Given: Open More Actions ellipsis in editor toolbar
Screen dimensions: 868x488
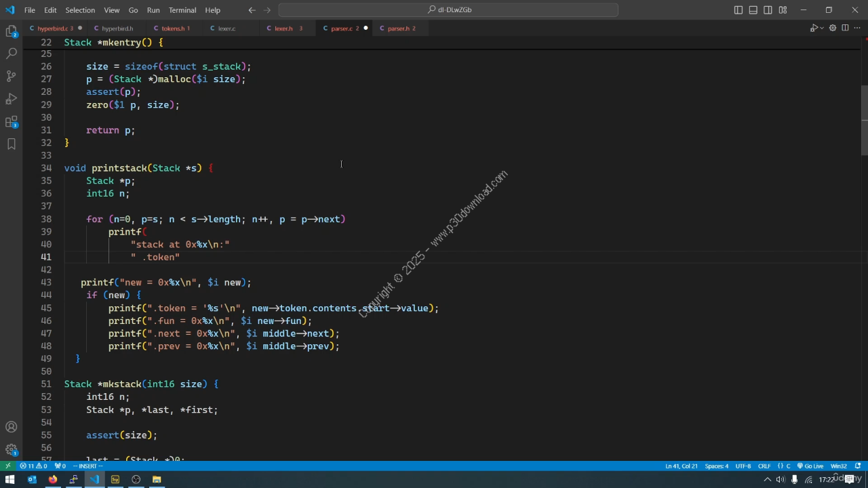Looking at the screenshot, I should click(857, 28).
